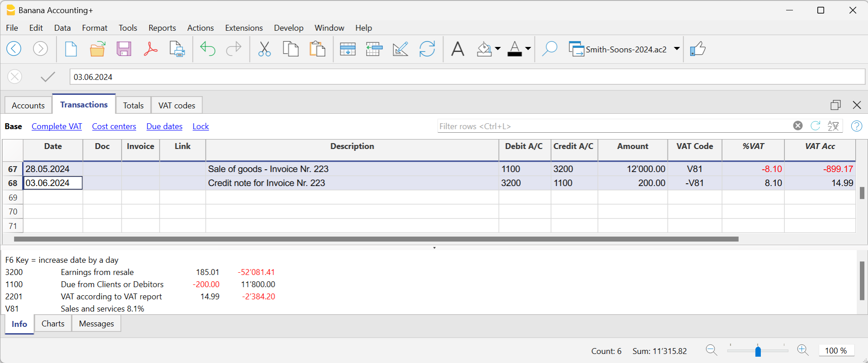Select the smith-soons file switcher icon
868x363 pixels.
pyautogui.click(x=576, y=48)
